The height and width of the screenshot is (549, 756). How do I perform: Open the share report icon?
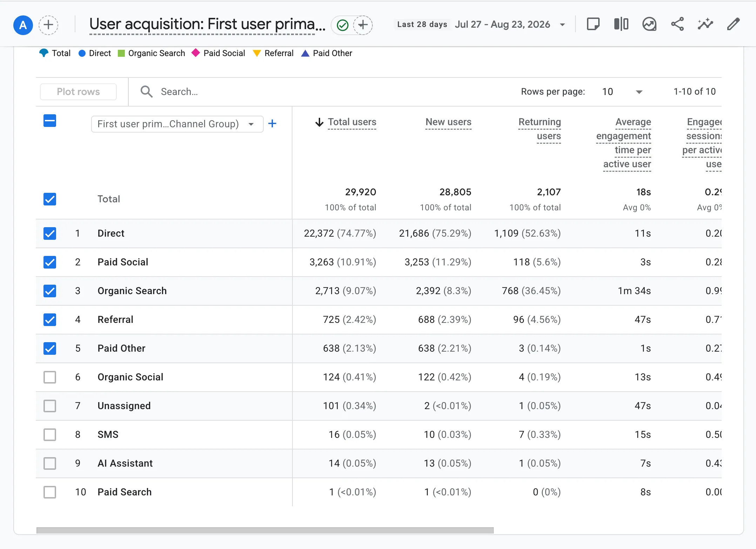click(677, 24)
